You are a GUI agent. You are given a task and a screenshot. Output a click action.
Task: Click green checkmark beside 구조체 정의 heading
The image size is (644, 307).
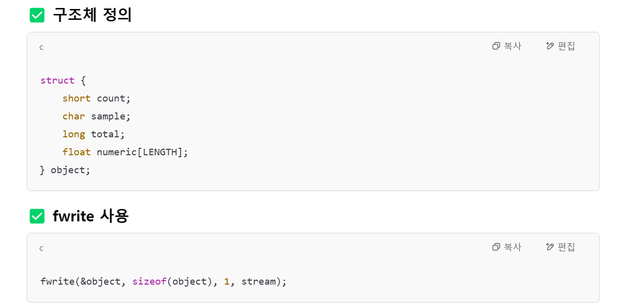coord(37,15)
